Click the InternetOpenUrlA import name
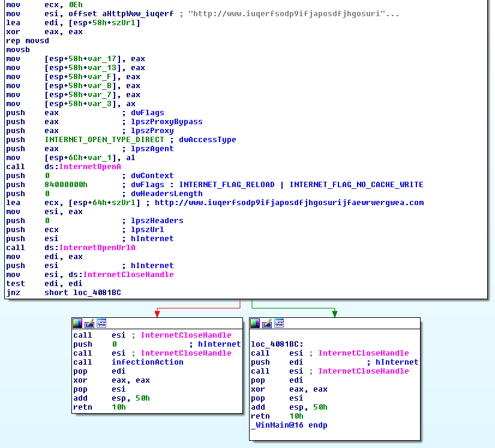This screenshot has width=495, height=448. pyautogui.click(x=97, y=248)
